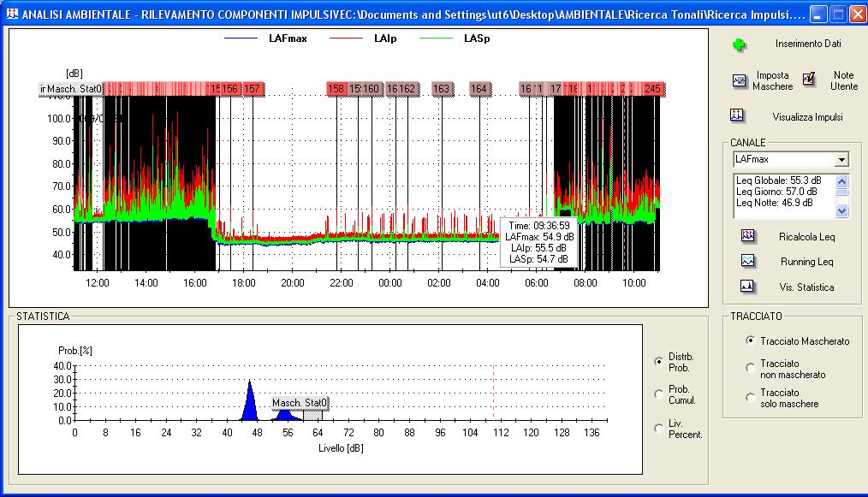Click impulse marker 157

click(x=253, y=89)
